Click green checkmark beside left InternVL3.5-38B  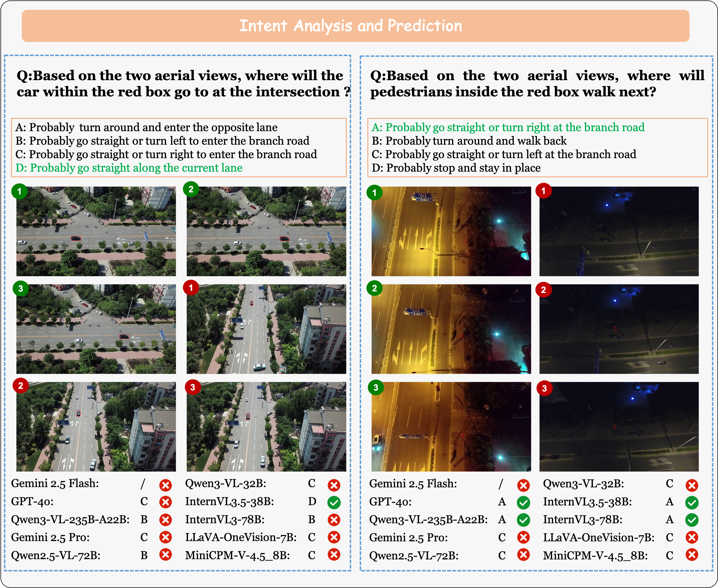[334, 502]
